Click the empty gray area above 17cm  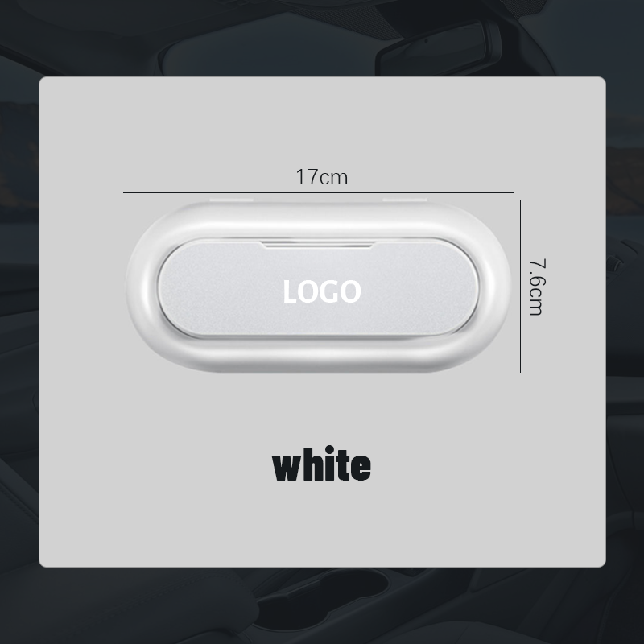322,123
